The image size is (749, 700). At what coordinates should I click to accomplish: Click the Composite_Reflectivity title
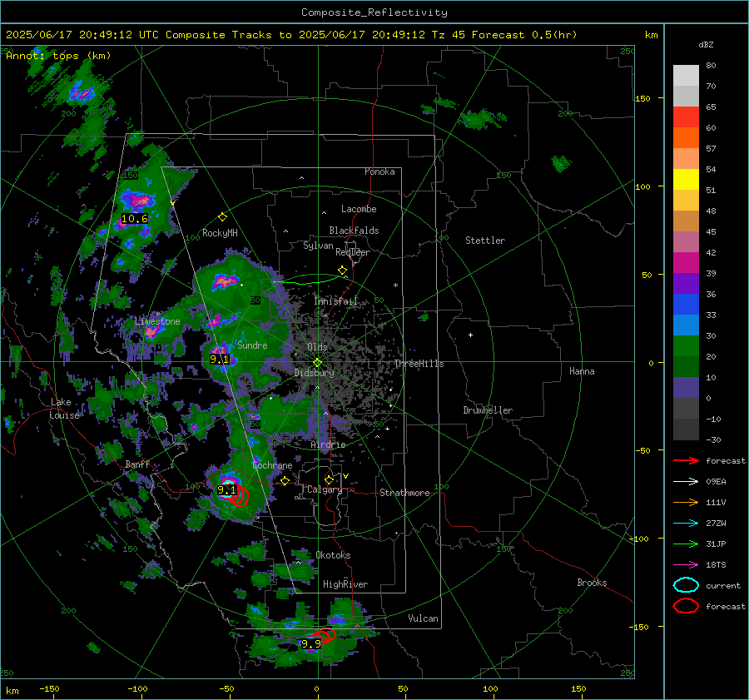[x=374, y=12]
